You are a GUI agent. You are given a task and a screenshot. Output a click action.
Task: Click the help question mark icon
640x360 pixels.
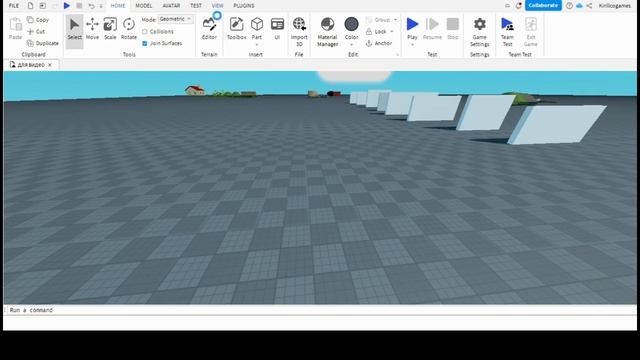[569, 6]
